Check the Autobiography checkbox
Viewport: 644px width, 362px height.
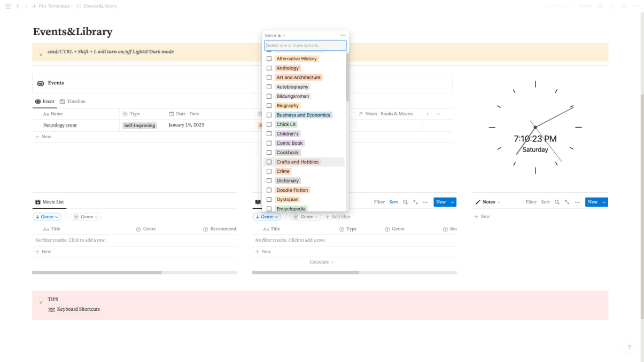pos(269,87)
